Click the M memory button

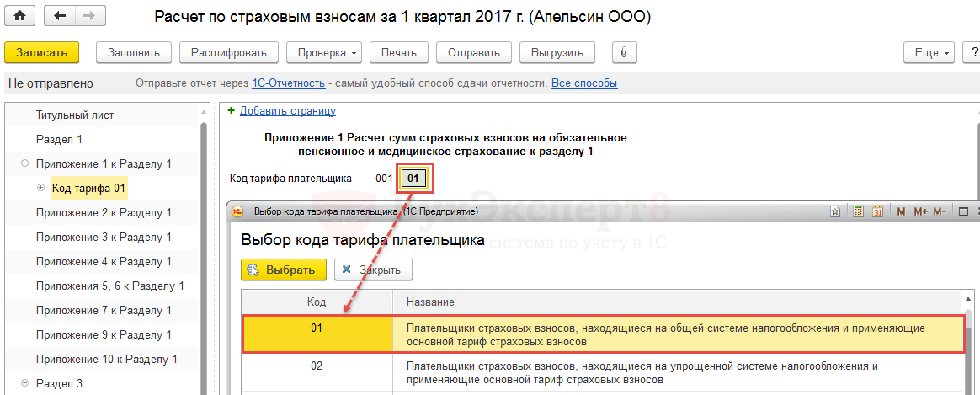(x=900, y=211)
